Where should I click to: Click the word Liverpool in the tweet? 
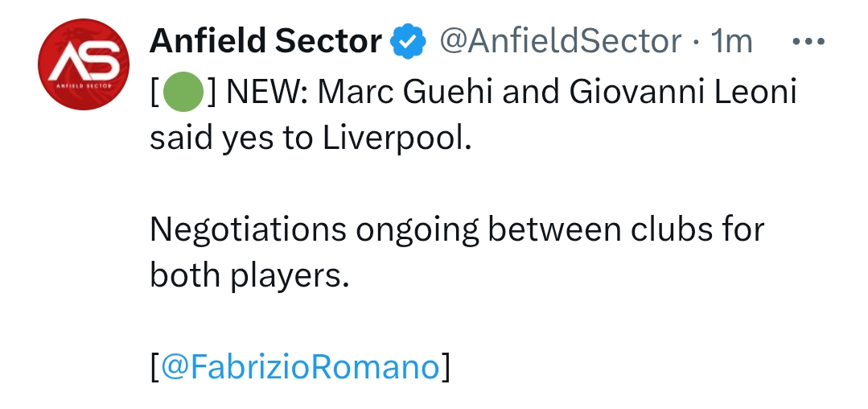pyautogui.click(x=397, y=138)
